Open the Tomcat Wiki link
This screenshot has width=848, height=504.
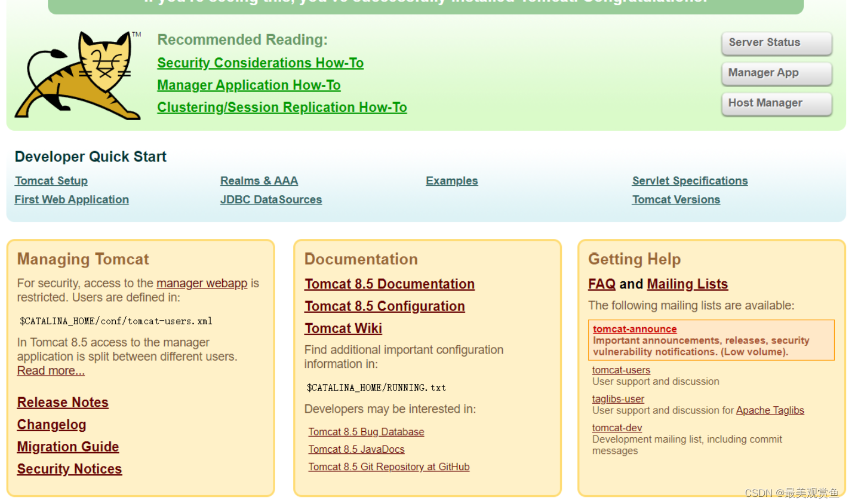(x=343, y=328)
